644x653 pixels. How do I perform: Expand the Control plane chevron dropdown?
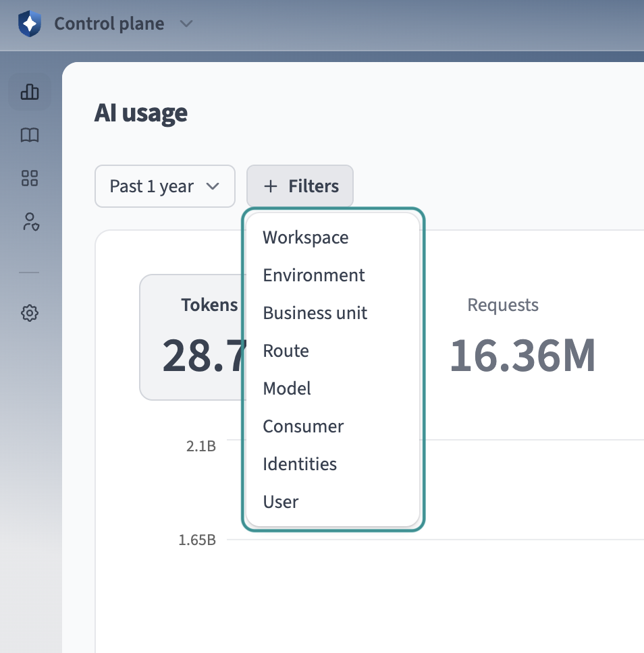[x=186, y=24]
